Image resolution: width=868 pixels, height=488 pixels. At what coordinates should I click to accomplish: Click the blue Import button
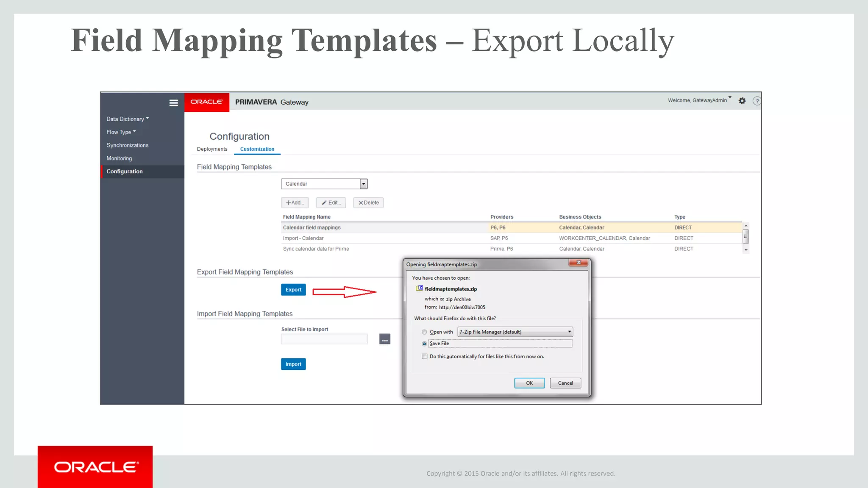(x=293, y=364)
